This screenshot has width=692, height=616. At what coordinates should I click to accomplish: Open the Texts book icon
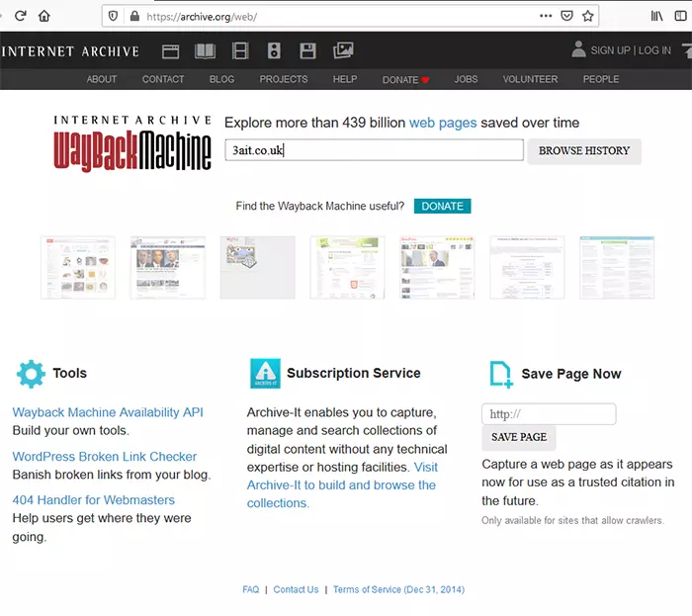(206, 51)
